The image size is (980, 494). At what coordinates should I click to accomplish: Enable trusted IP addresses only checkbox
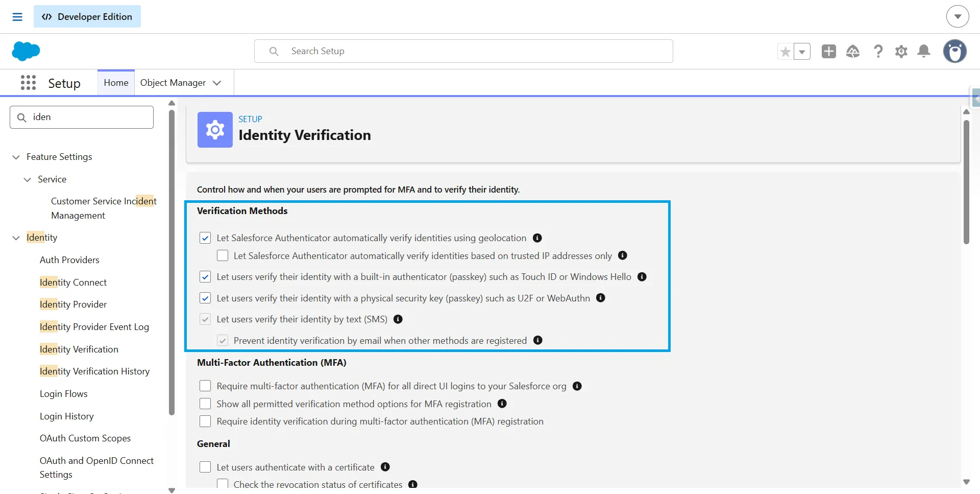223,255
